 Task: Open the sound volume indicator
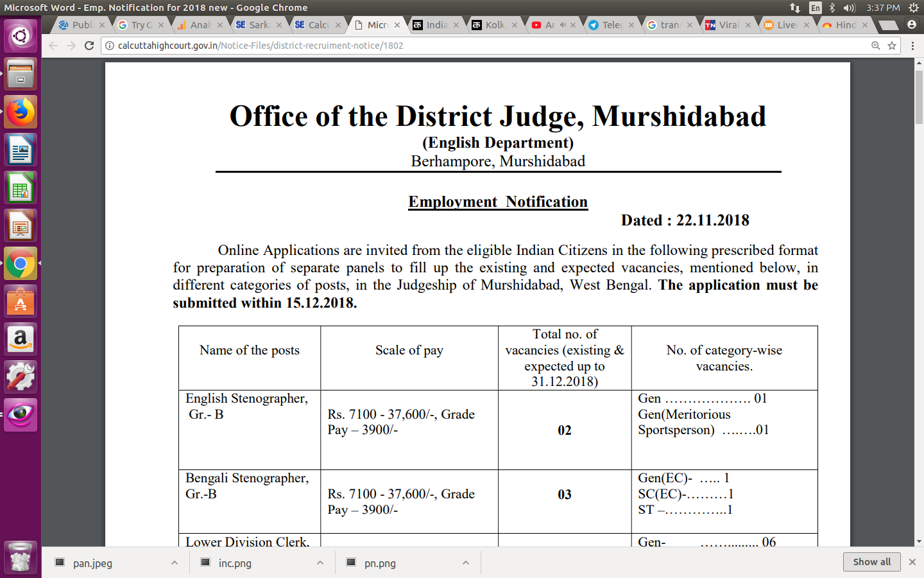click(x=850, y=8)
